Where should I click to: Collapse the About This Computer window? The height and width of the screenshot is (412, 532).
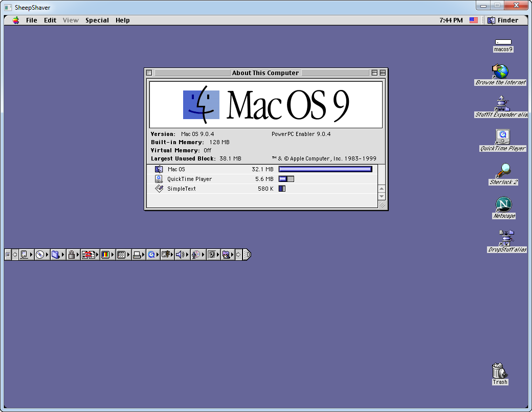point(383,73)
